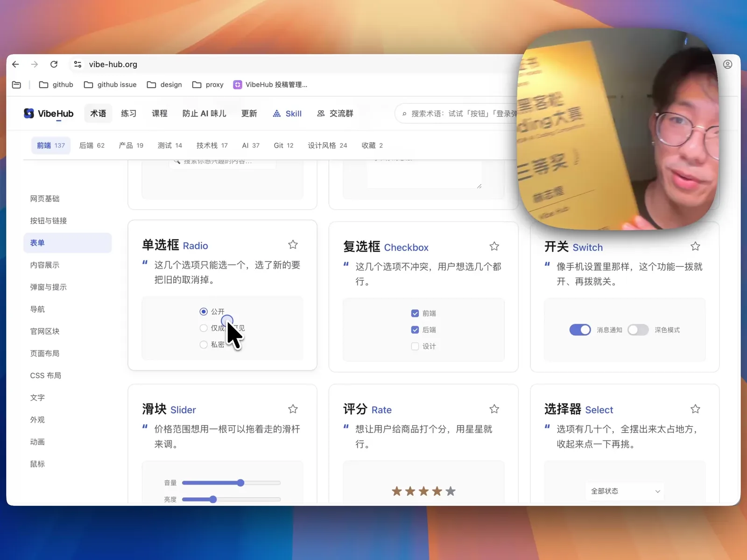
Task: Open the all-bookmarks folder icon
Action: [x=16, y=84]
